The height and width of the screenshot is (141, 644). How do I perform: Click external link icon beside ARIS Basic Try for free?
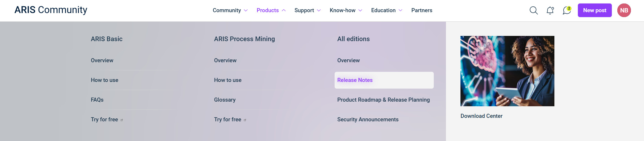tap(122, 120)
